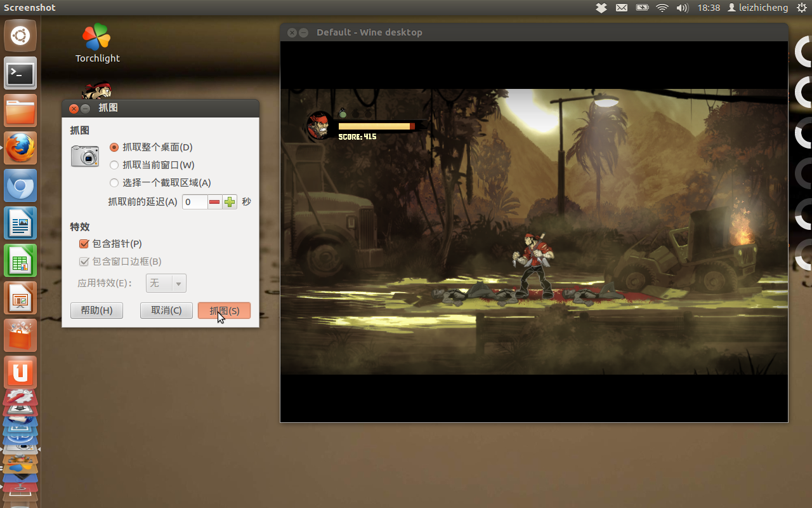The width and height of the screenshot is (812, 508).
Task: Click the 抓取前的延迟(A) label
Action: pyautogui.click(x=143, y=202)
